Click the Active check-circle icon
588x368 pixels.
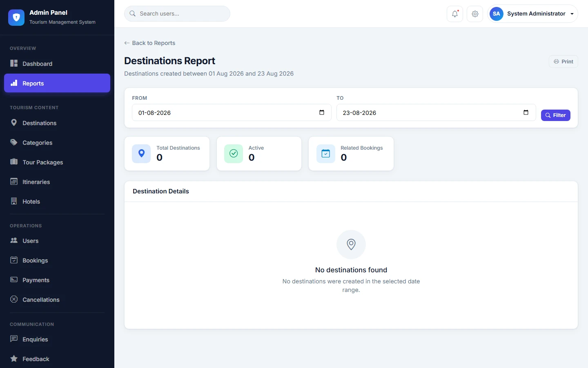click(234, 154)
